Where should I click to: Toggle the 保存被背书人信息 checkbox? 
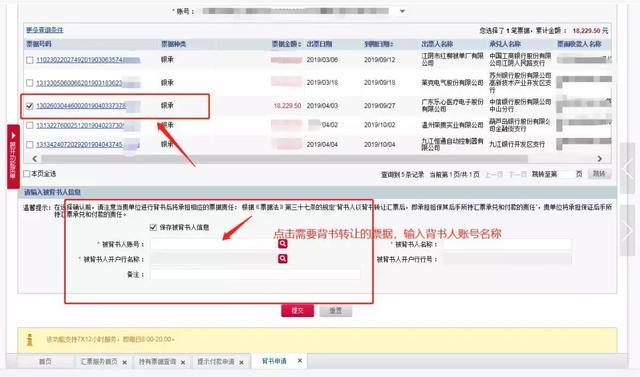153,227
